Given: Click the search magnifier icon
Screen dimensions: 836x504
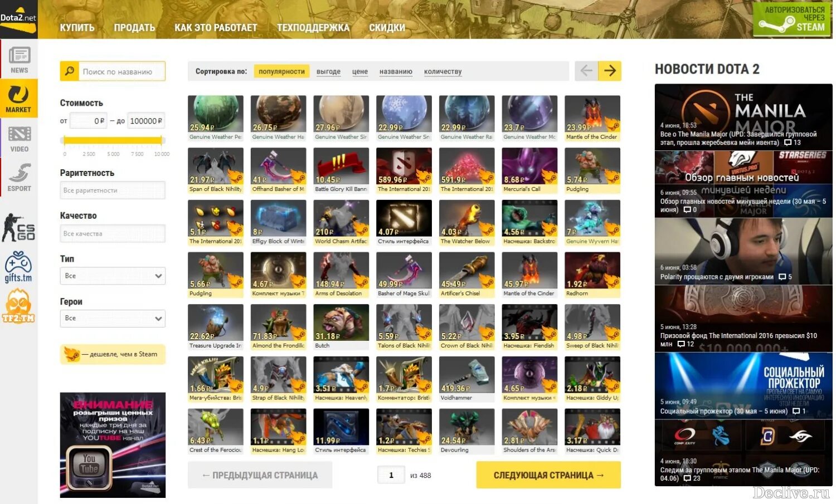Looking at the screenshot, I should 70,71.
